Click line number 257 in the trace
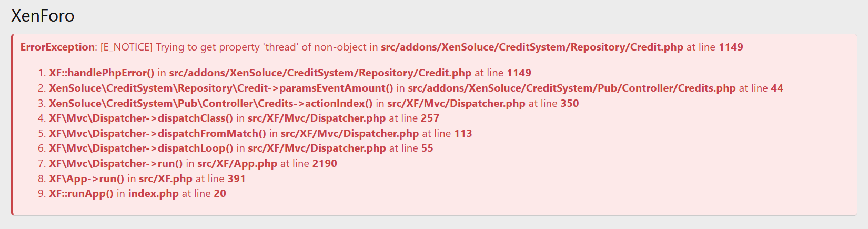The height and width of the screenshot is (229, 868). pos(430,118)
